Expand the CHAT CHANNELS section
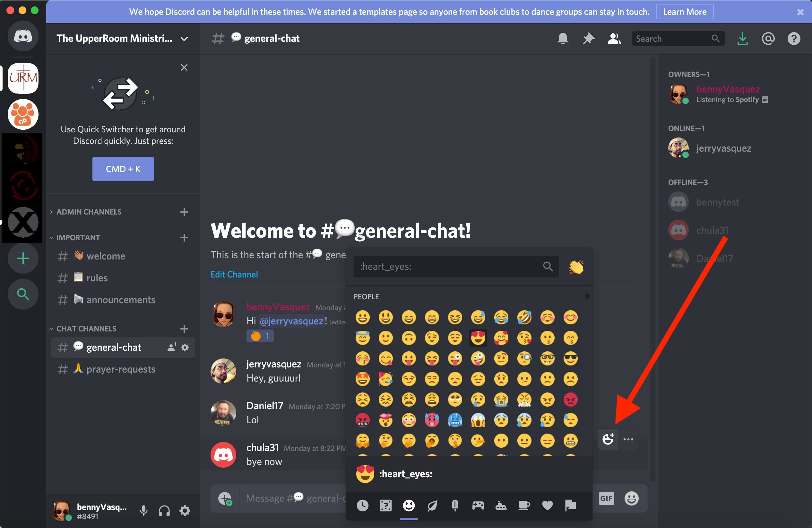812x528 pixels. pyautogui.click(x=85, y=329)
